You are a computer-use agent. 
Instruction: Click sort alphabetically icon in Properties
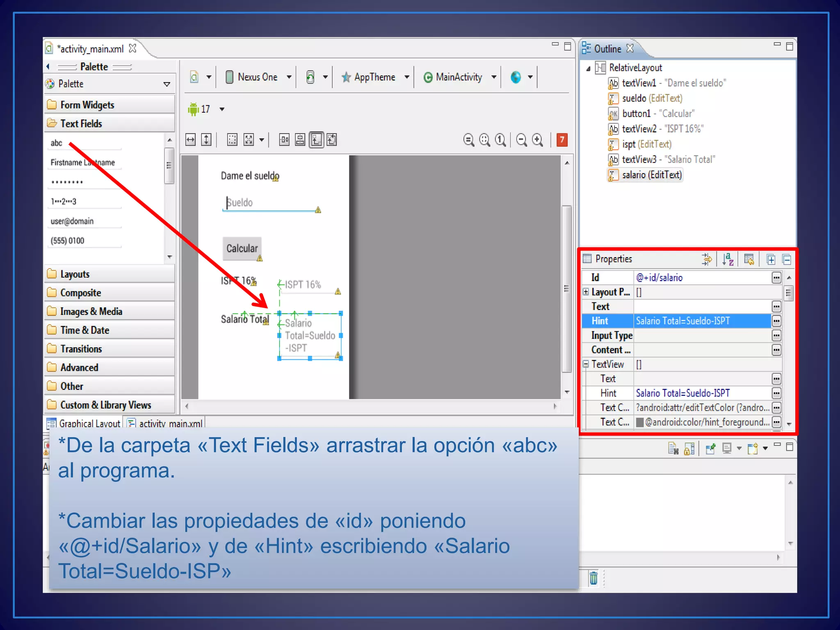728,259
